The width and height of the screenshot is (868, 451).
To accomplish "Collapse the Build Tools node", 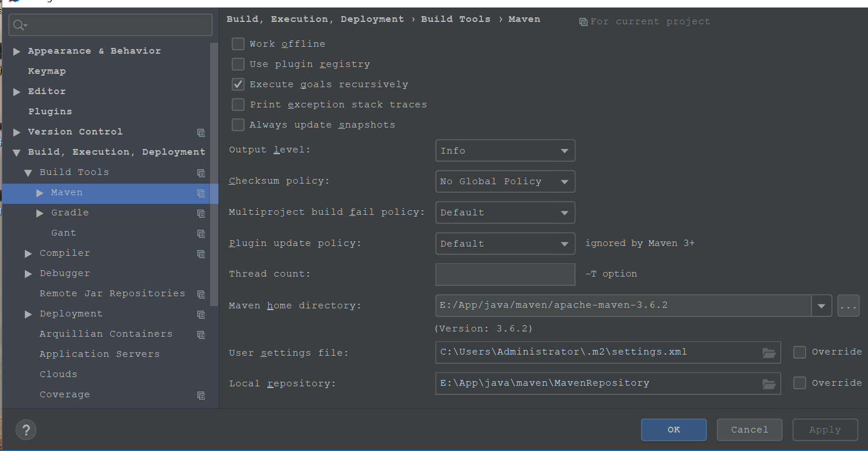I will point(28,173).
